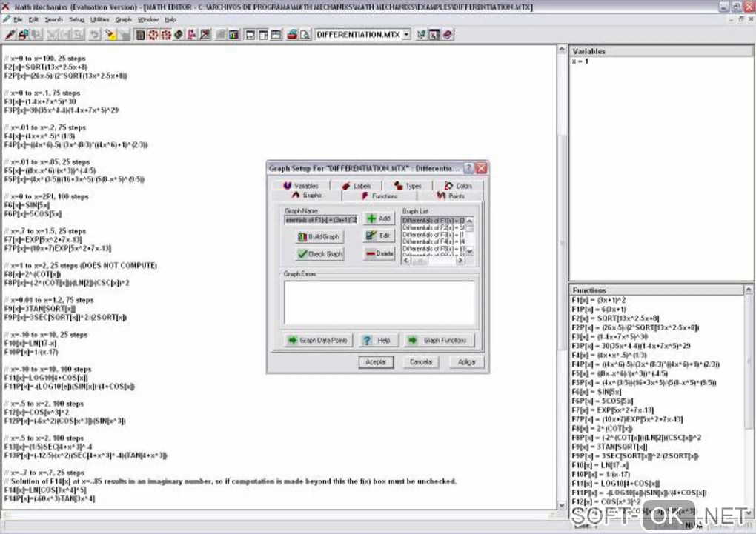Viewport: 756px width, 534px height.
Task: Click the pencil icon at the toolbar start
Action: pos(10,35)
